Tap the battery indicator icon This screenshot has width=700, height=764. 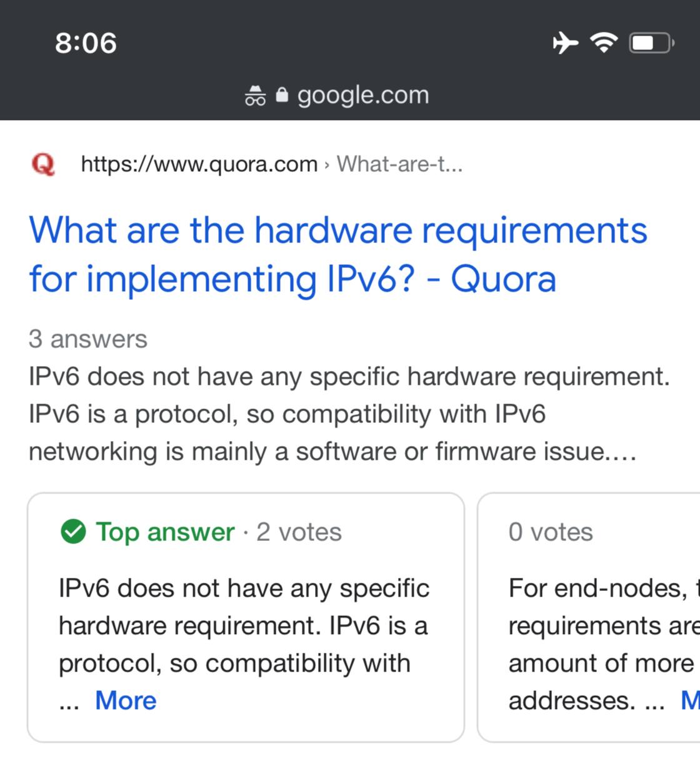point(651,43)
